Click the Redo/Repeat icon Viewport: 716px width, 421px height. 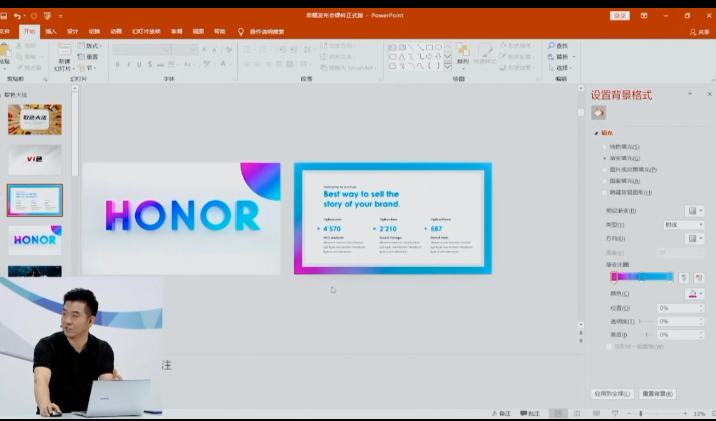pyautogui.click(x=34, y=16)
